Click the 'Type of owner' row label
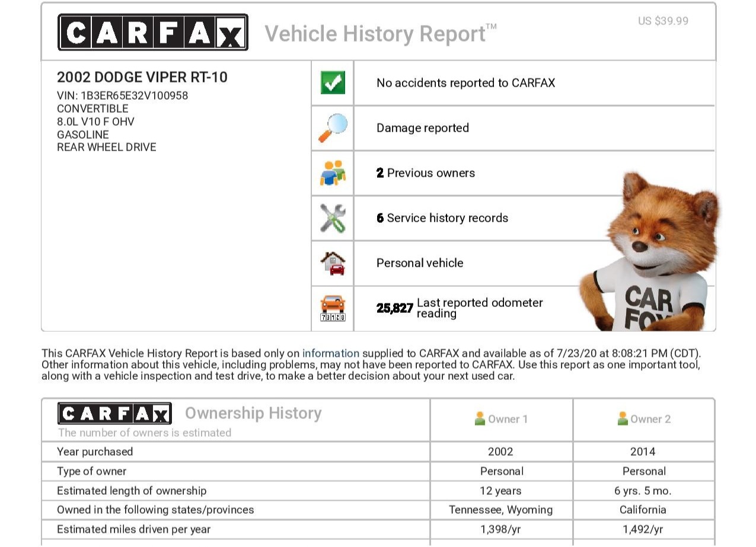The height and width of the screenshot is (547, 756). pos(92,472)
